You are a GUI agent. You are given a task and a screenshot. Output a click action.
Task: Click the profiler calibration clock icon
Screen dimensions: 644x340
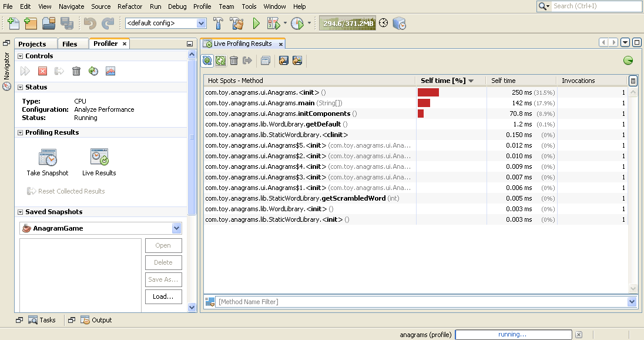[383, 23]
